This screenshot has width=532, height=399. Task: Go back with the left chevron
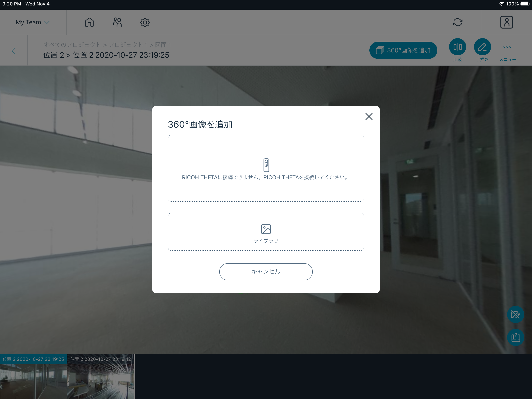click(x=14, y=50)
